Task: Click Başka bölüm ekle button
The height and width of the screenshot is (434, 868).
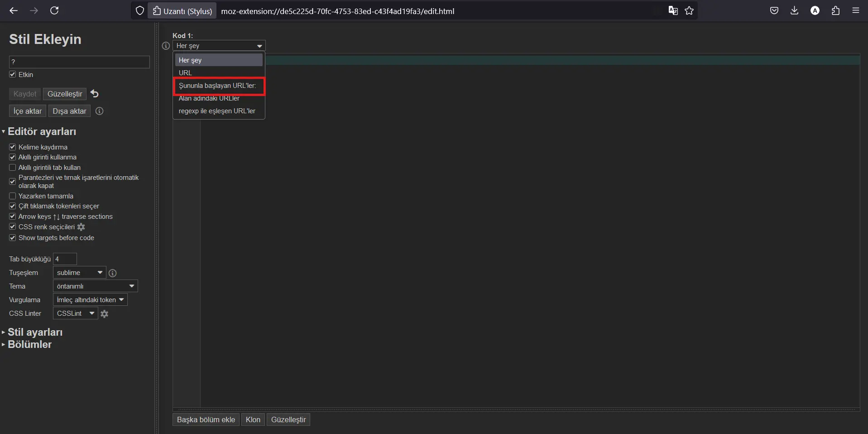Action: 206,420
